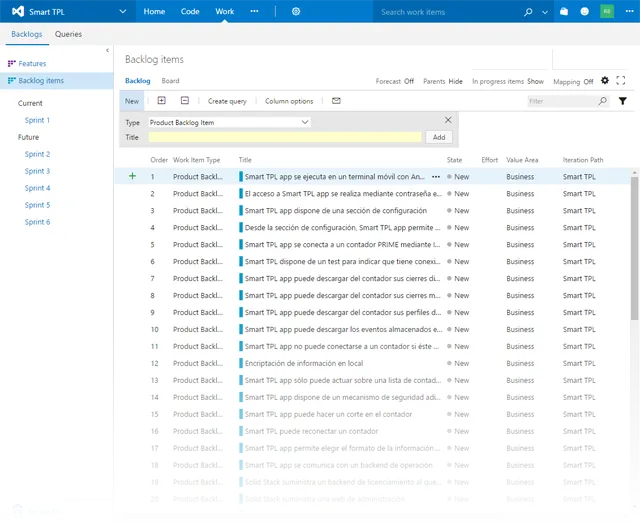Click the filter magnifier icon
This screenshot has height=522, width=640.
tap(602, 101)
